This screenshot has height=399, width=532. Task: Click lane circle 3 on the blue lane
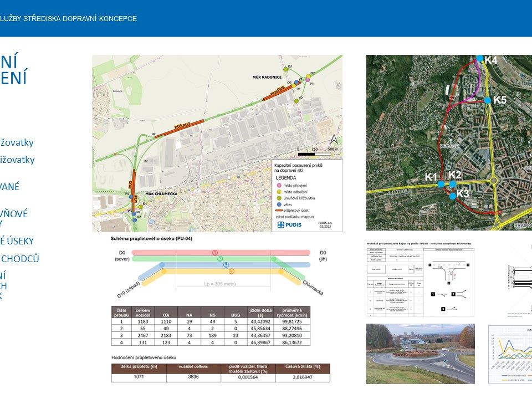pos(226,265)
